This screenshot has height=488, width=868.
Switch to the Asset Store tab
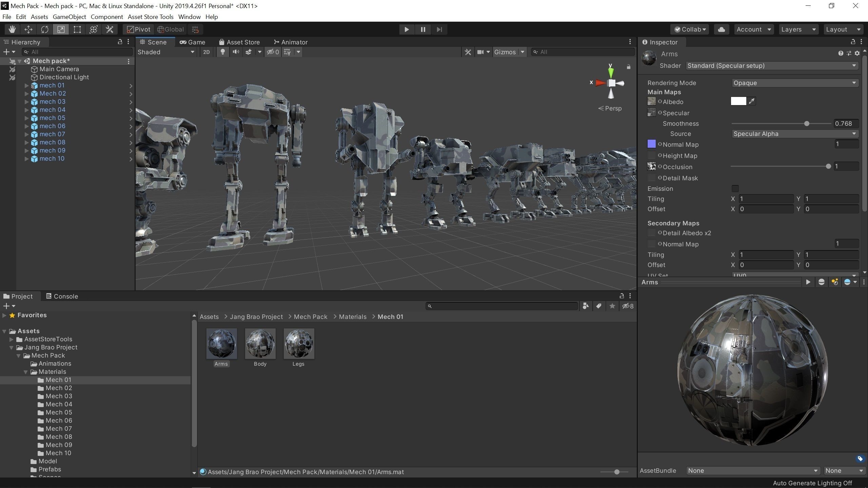tap(239, 42)
